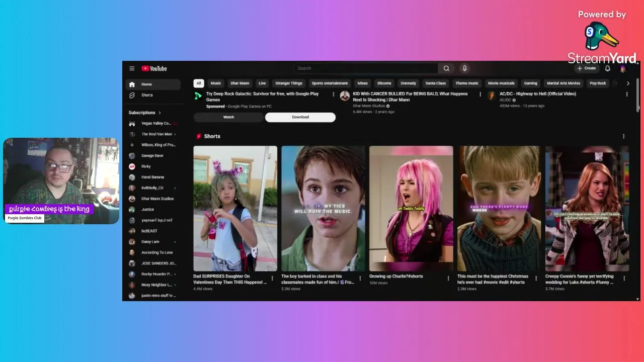The image size is (644, 362).
Task: Select the All filter chip
Action: 199,83
